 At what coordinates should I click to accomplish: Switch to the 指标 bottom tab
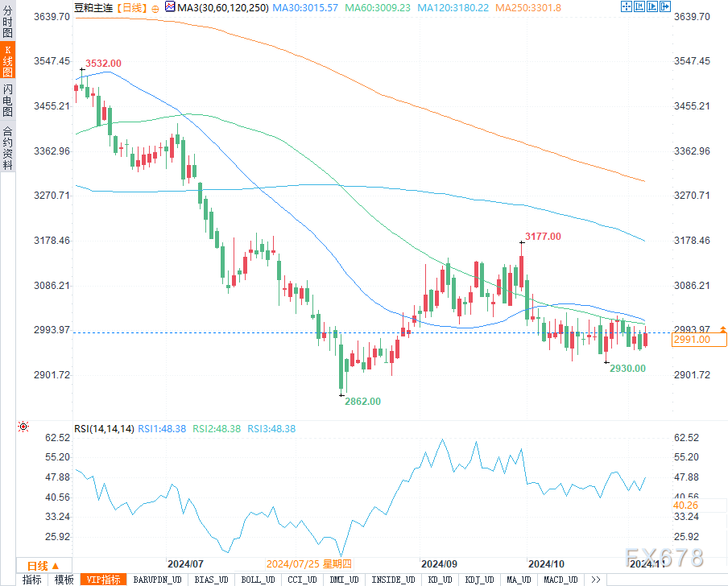(x=31, y=580)
